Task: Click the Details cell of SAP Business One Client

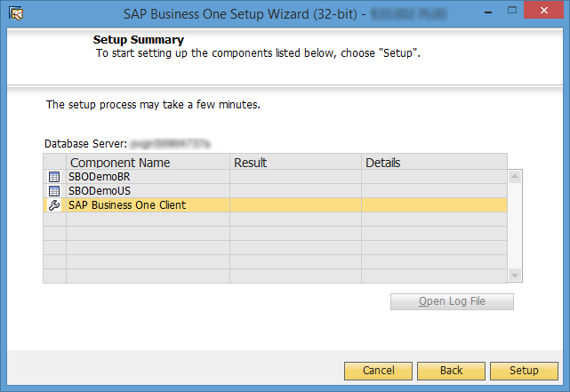Action: point(435,205)
